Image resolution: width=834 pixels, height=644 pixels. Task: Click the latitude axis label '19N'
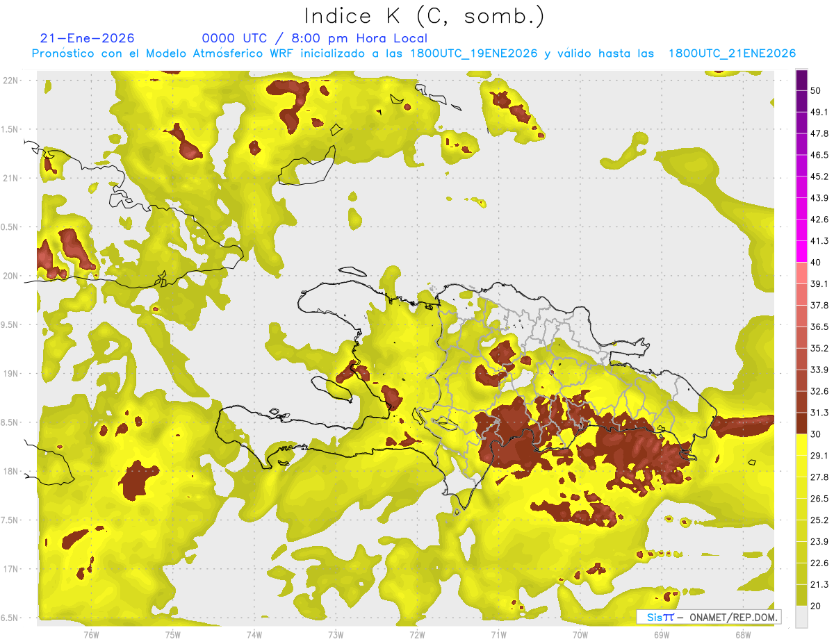pos(10,374)
